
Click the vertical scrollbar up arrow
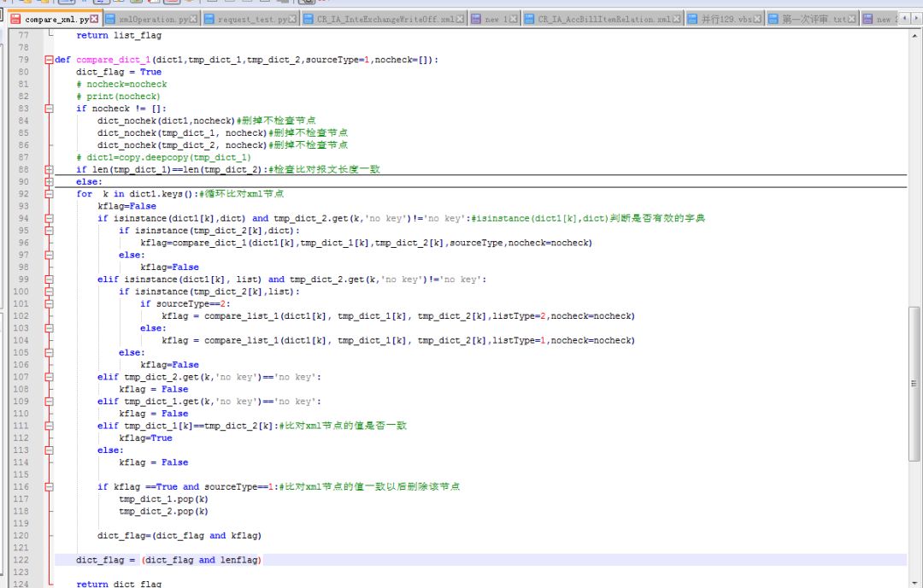tap(914, 35)
